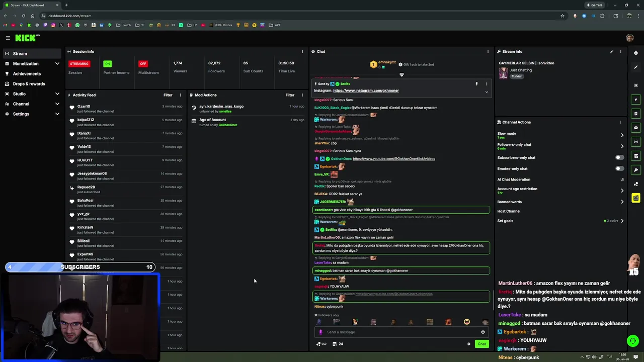Expand Set goals chevron

pyautogui.click(x=622, y=221)
